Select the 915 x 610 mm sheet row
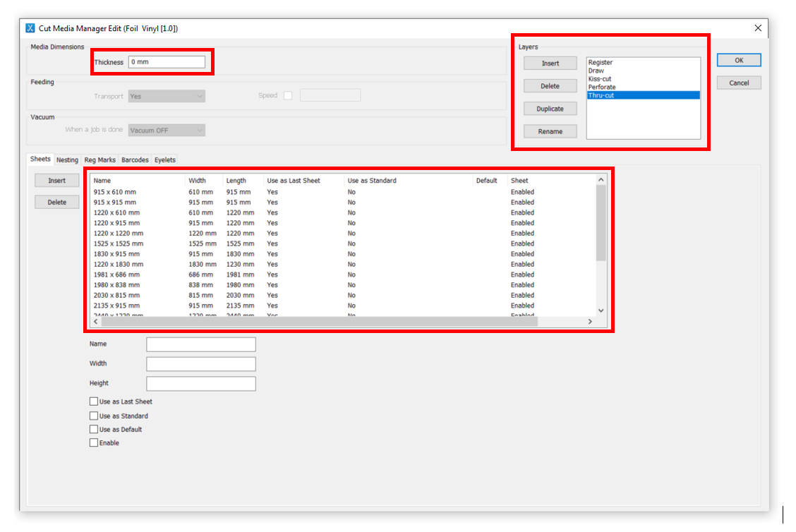796x532 pixels. coord(343,193)
